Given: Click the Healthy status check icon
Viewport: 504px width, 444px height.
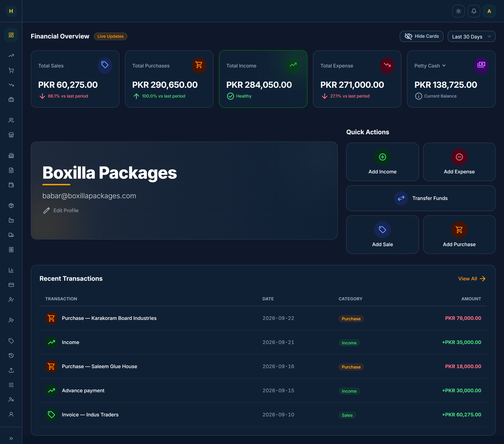Looking at the screenshot, I should 230,96.
